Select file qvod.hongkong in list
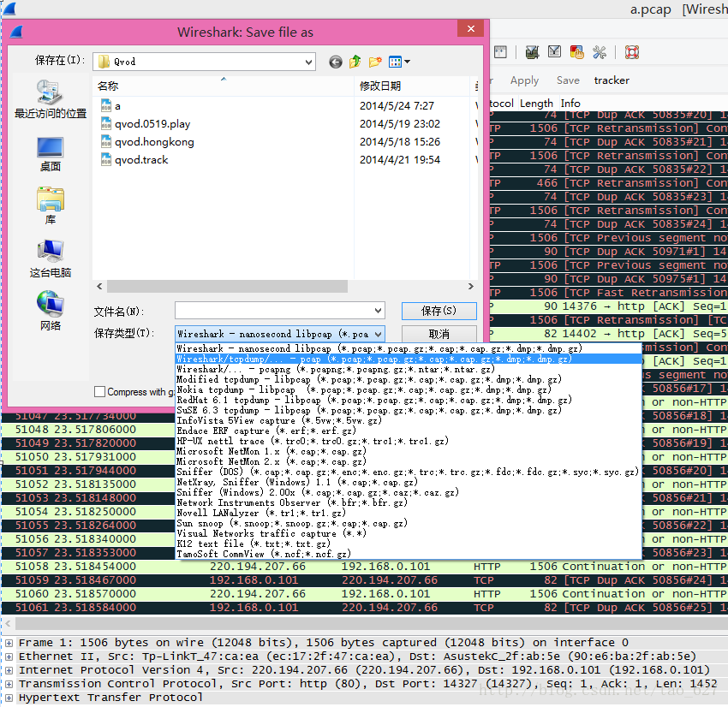The width and height of the screenshot is (728, 707). (154, 141)
